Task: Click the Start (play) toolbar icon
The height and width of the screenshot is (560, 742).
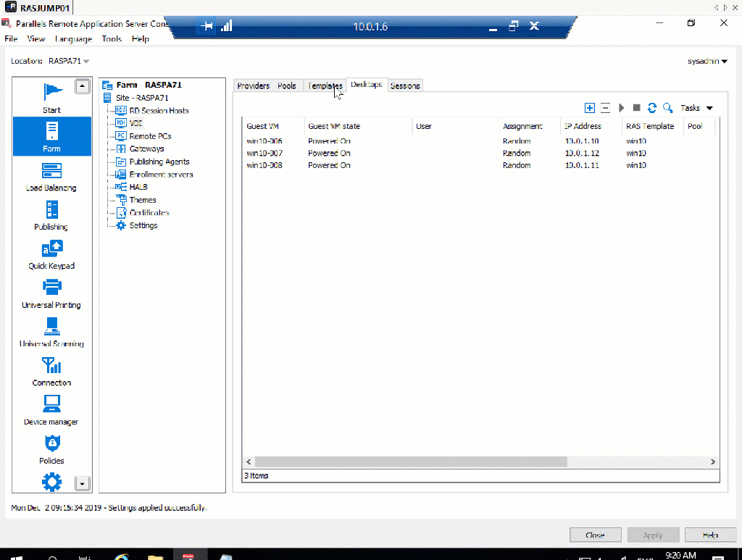Action: pos(621,108)
